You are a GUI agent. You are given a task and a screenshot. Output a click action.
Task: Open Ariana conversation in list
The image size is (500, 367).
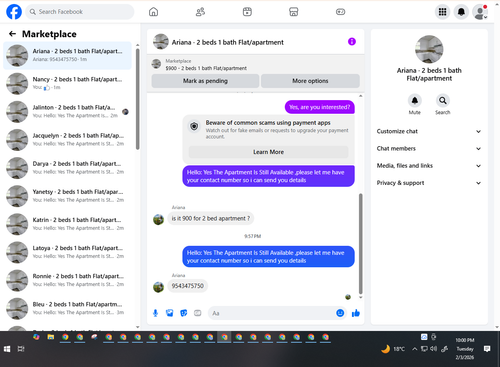coord(67,55)
